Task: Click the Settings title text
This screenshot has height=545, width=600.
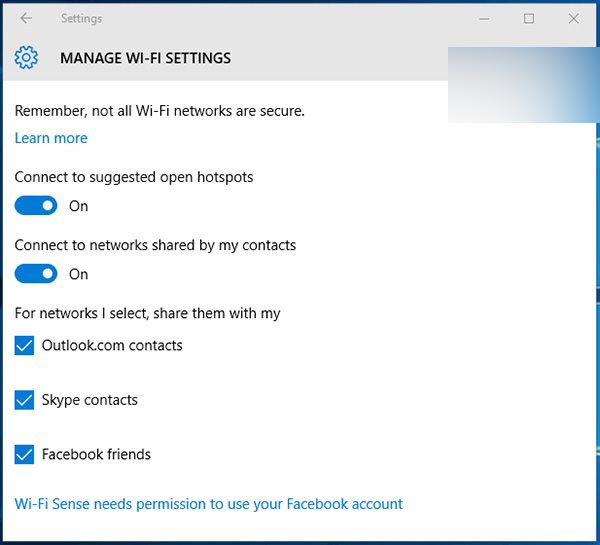Action: pos(82,18)
